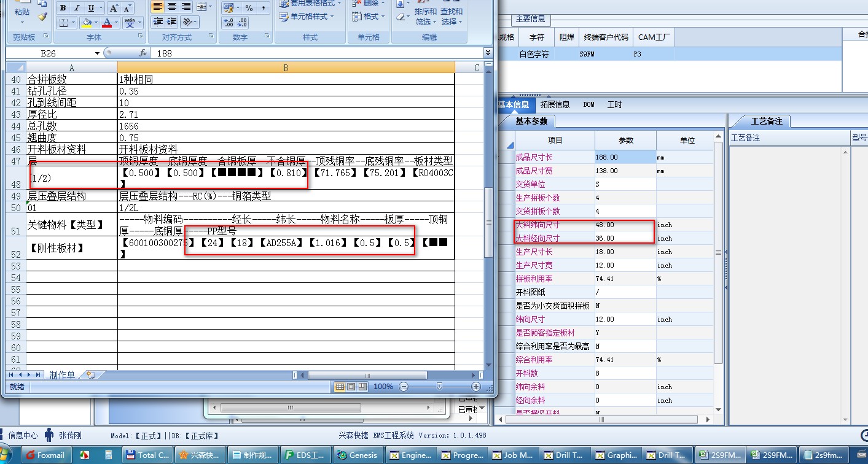Click the Format Painter brush icon
This screenshot has width=868, height=464.
tap(42, 17)
